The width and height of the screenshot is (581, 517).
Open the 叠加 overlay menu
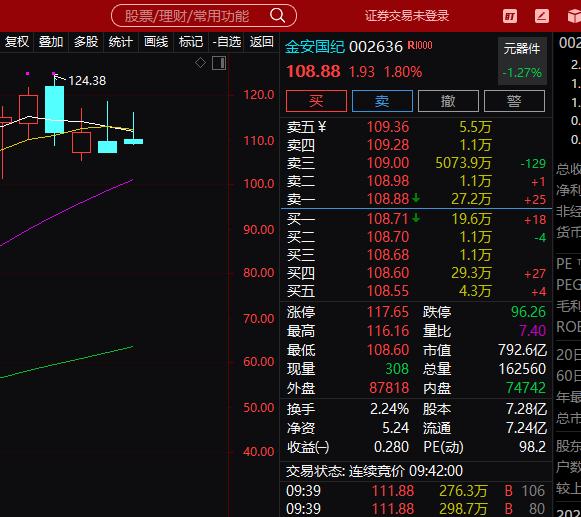point(51,42)
